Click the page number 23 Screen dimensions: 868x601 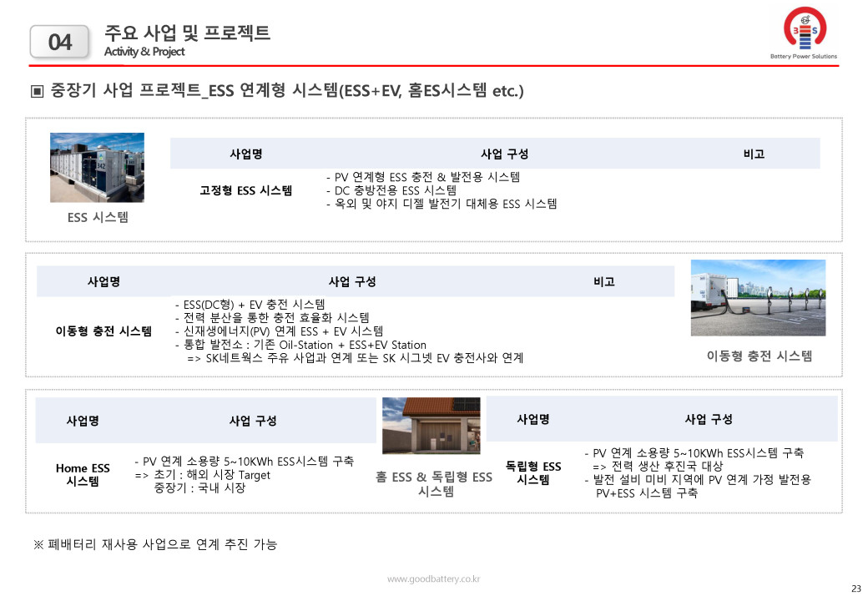coord(855,588)
